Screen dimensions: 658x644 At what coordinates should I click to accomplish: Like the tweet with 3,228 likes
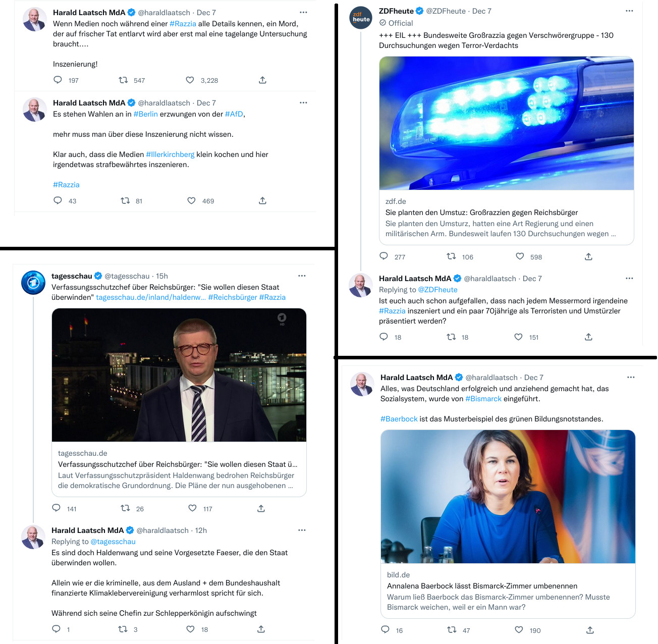coord(190,80)
